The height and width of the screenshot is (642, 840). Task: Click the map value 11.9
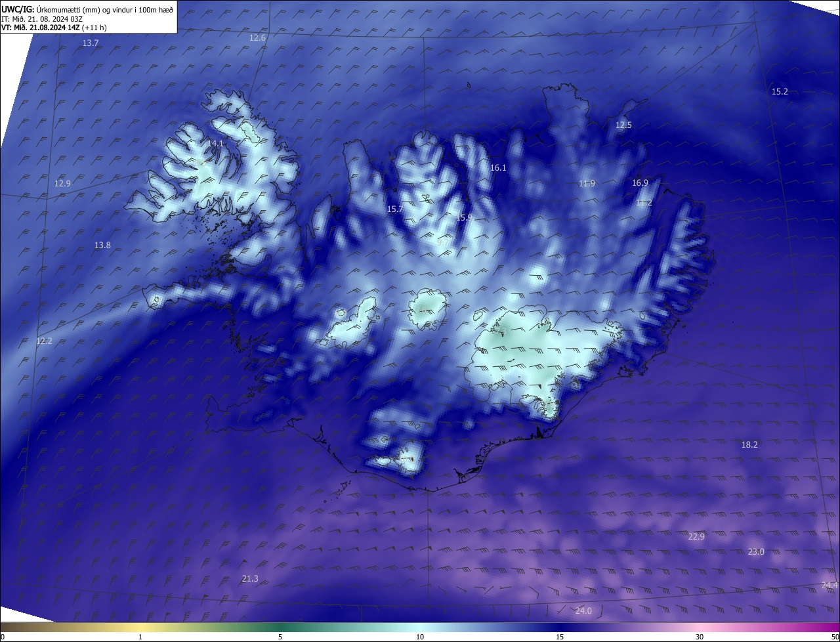[587, 184]
